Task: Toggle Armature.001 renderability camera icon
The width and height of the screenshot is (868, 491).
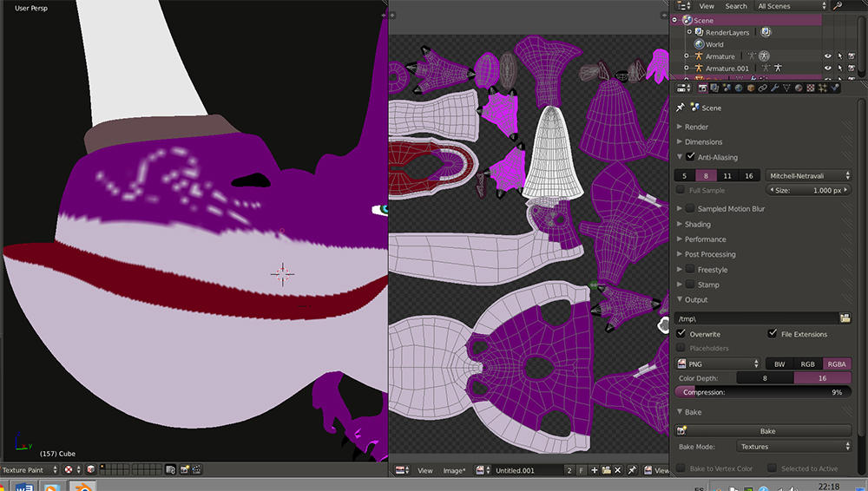Action: (852, 68)
